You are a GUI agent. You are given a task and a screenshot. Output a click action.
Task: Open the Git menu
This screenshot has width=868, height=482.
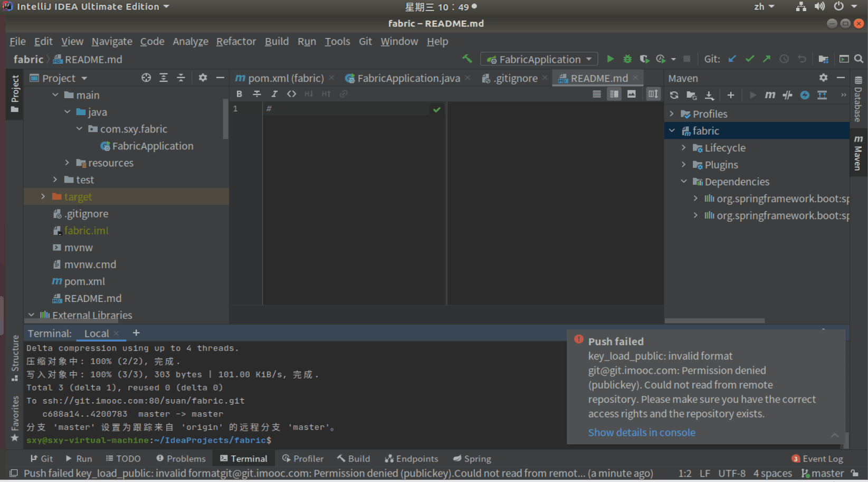[365, 41]
